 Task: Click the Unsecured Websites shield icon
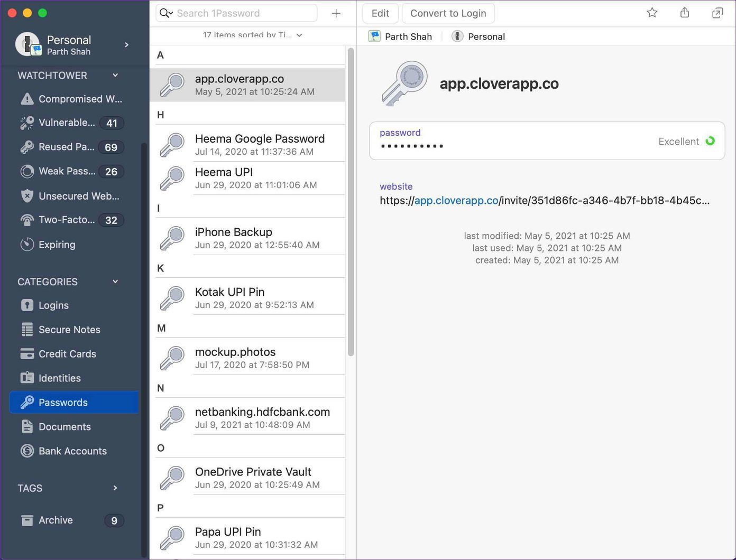[27, 196]
